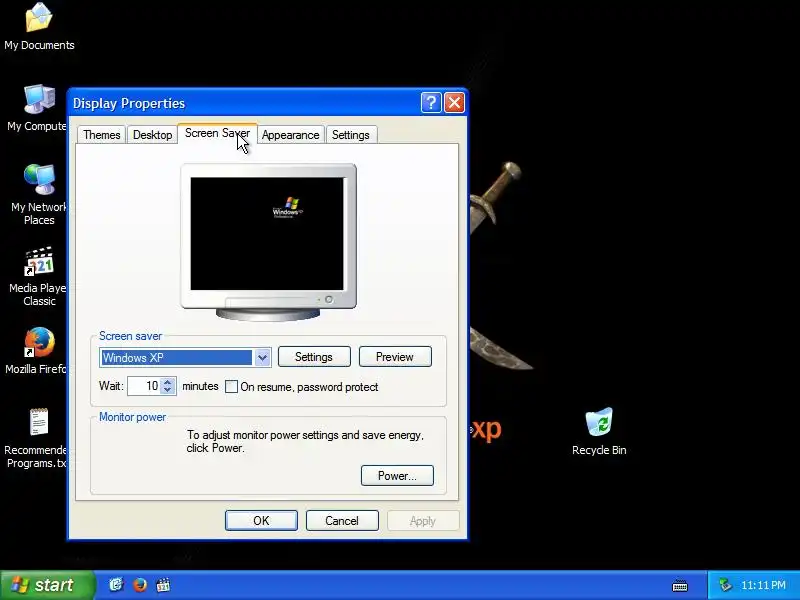Cancel the Display Properties dialog
This screenshot has height=600, width=800.
342,520
